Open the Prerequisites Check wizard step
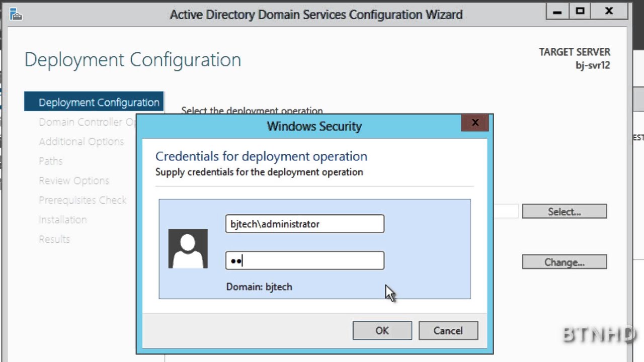 (83, 200)
